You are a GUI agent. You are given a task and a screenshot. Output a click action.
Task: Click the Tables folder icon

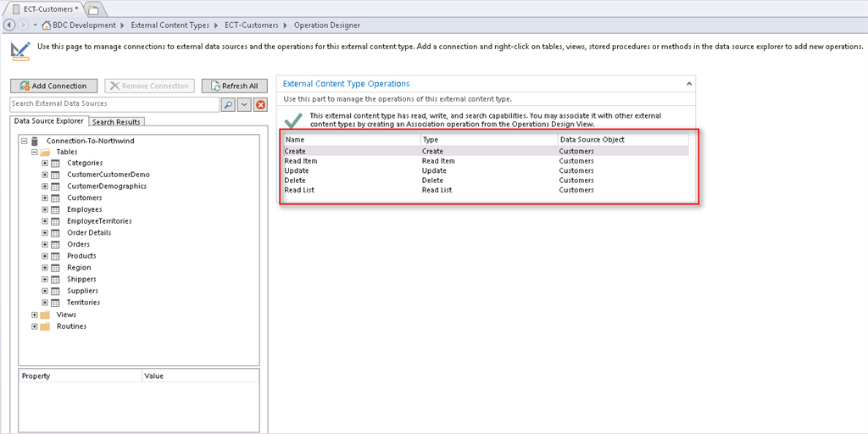click(x=45, y=152)
